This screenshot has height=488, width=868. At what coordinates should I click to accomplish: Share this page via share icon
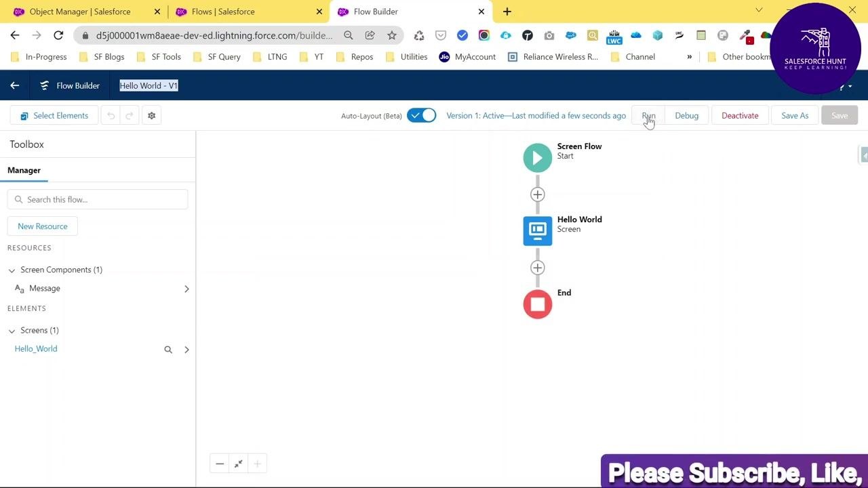[370, 35]
